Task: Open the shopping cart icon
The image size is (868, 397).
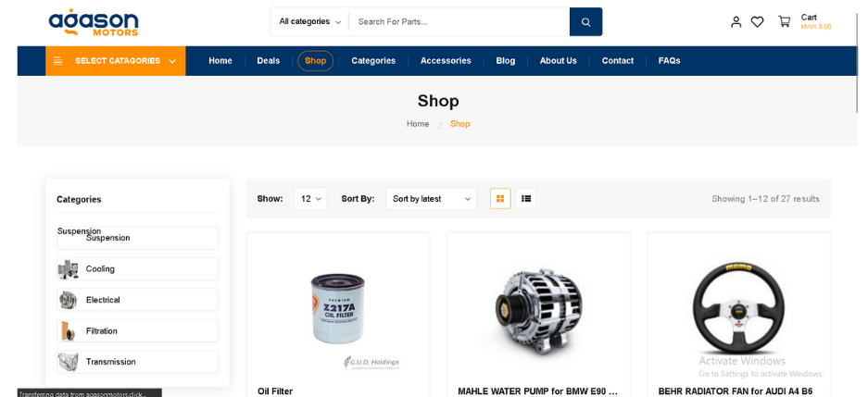Action: coord(784,21)
